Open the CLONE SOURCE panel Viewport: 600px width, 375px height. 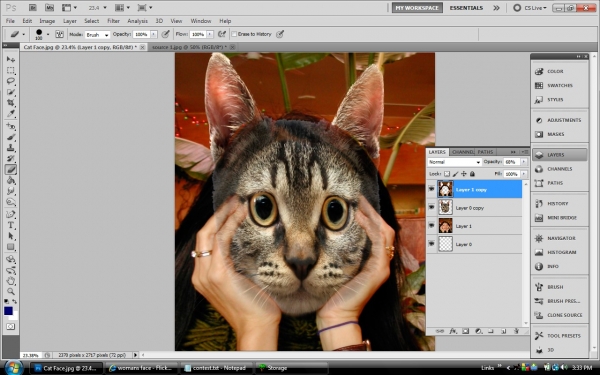[559, 315]
